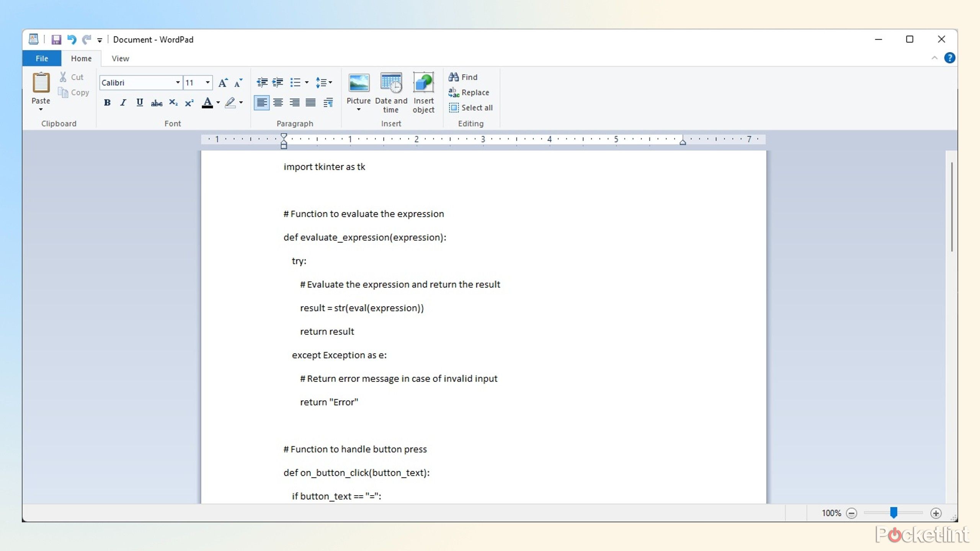Viewport: 980px width, 551px height.
Task: Drag the zoom slider to adjust
Action: (894, 513)
